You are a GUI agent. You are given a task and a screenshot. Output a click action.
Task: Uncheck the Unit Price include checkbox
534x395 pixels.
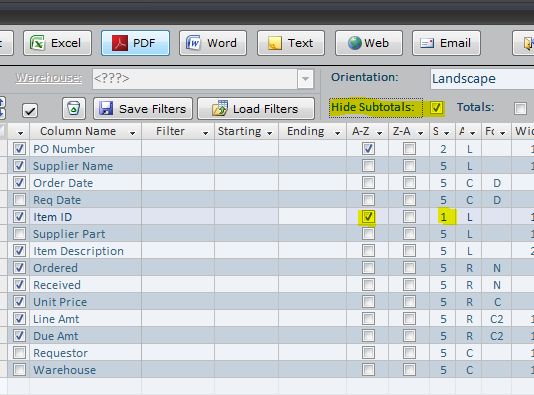[19, 302]
